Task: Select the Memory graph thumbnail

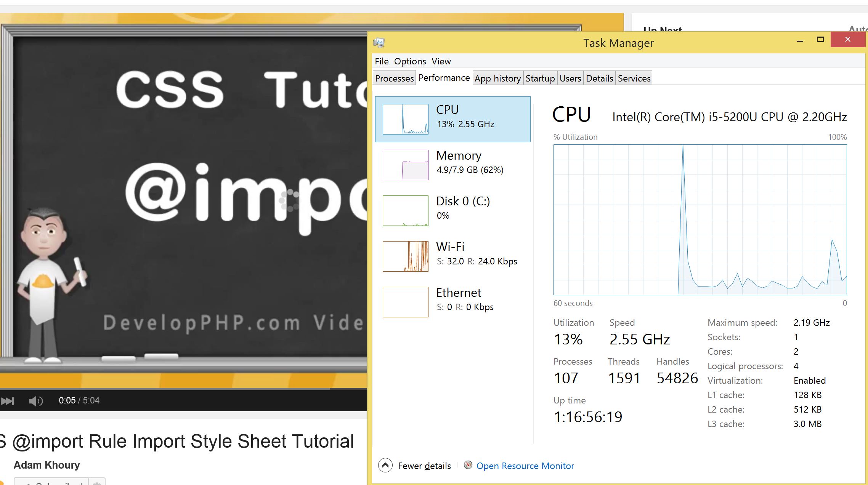Action: pyautogui.click(x=405, y=165)
